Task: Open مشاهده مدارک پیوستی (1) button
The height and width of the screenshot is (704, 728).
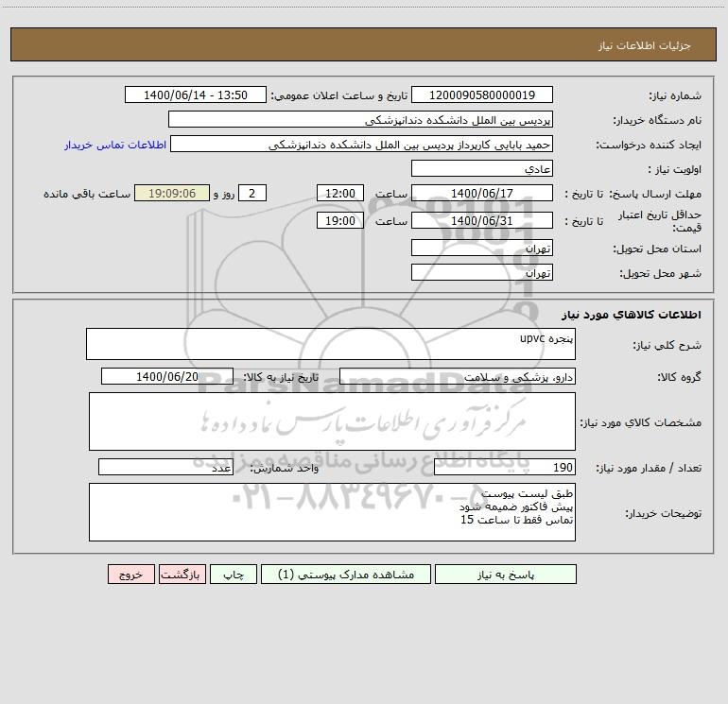Action: 346,575
